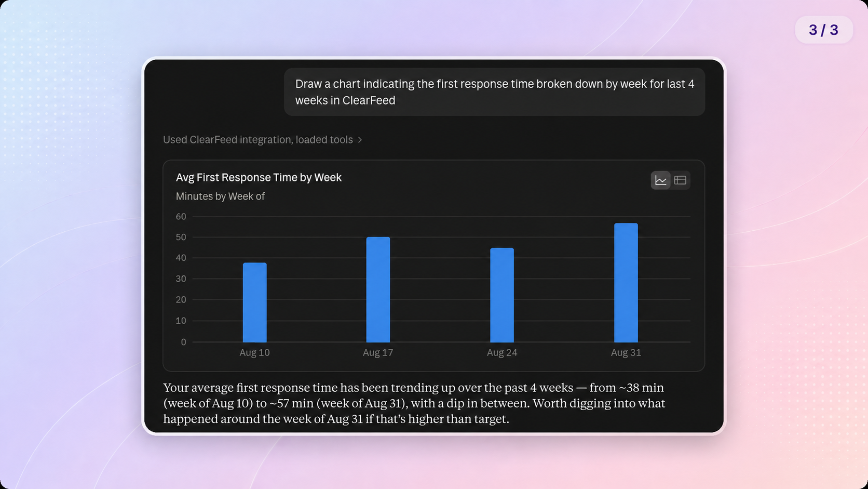Viewport: 868px width, 489px height.
Task: Click the 'Avg First Response Time by Week' title
Action: point(259,178)
